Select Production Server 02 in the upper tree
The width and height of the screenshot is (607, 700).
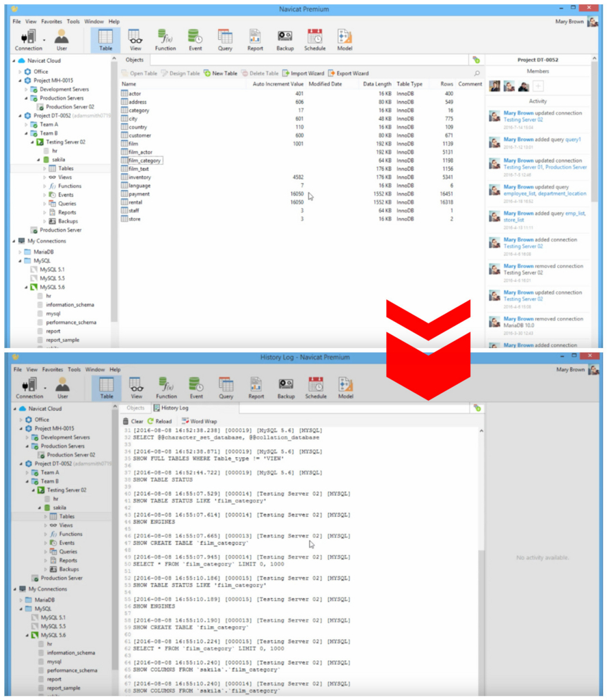click(66, 107)
